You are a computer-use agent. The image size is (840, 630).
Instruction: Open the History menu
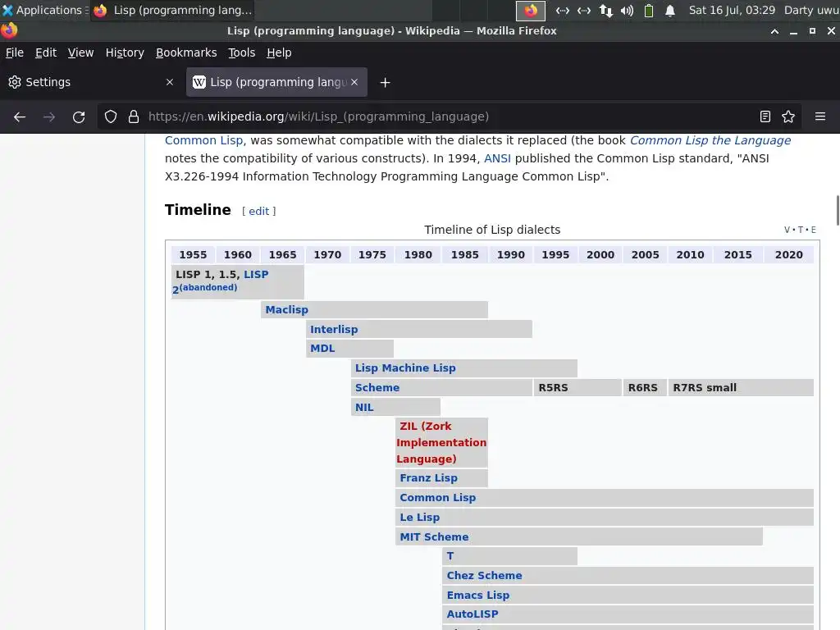click(x=125, y=52)
